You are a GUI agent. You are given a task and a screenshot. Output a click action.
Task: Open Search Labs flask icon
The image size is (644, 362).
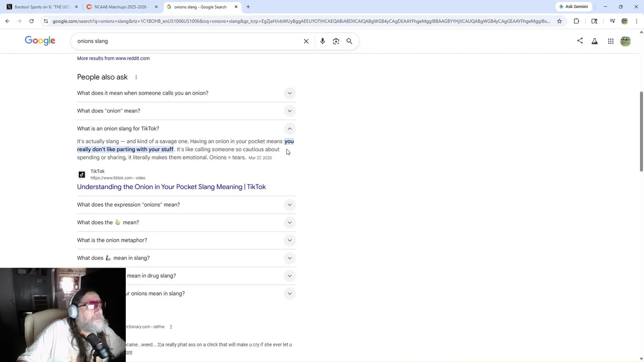pyautogui.click(x=595, y=41)
